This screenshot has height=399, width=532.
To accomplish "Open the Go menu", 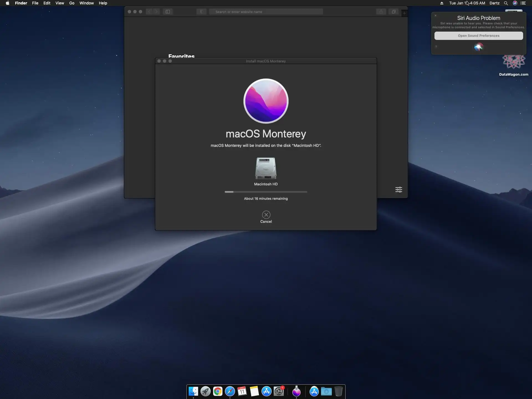I will tap(72, 3).
